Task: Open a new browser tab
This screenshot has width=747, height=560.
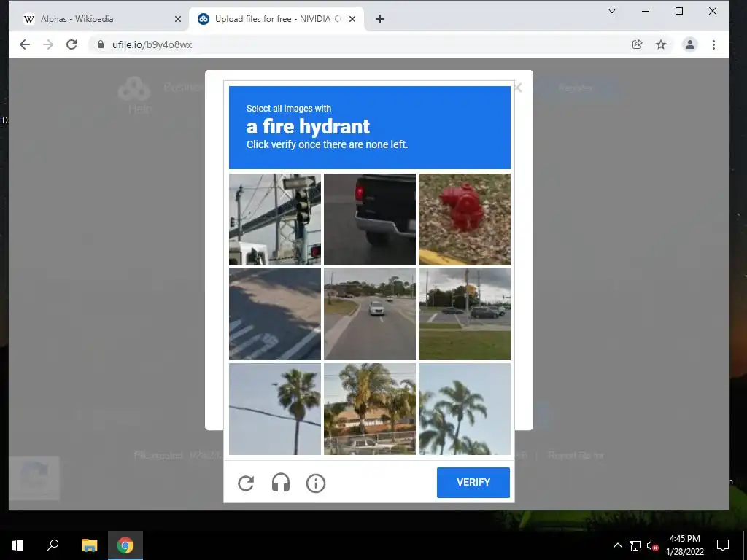Action: point(379,19)
